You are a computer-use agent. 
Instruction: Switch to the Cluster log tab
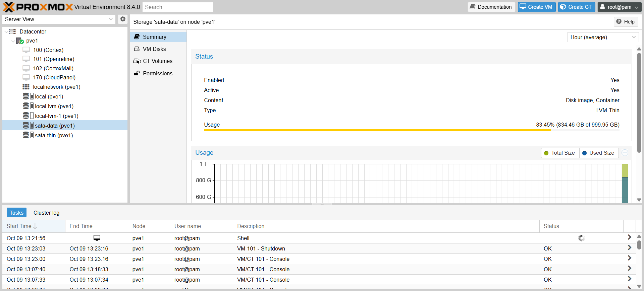pyautogui.click(x=46, y=213)
